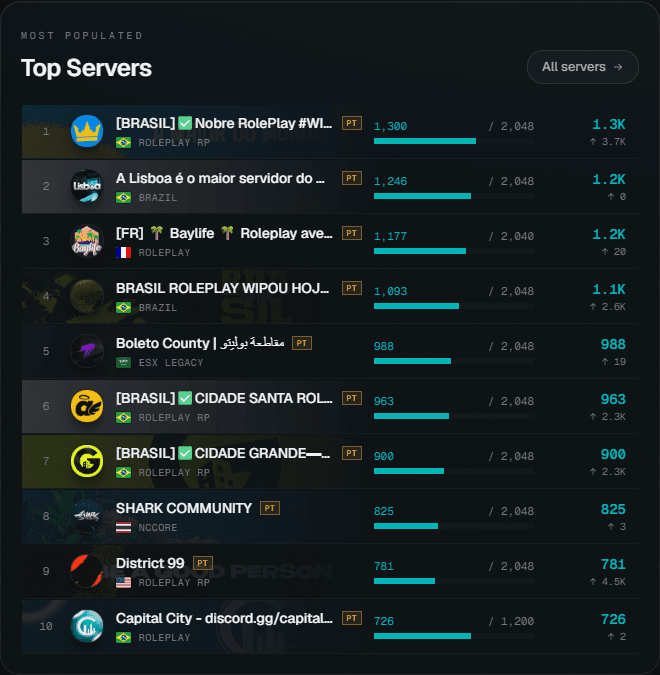660x675 pixels.
Task: Click the 4.5K upvote count
Action: point(608,582)
